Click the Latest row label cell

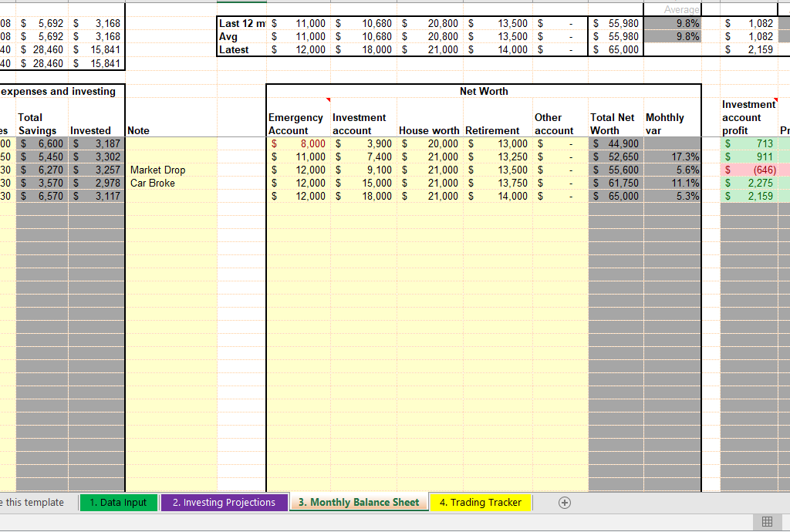coord(235,49)
